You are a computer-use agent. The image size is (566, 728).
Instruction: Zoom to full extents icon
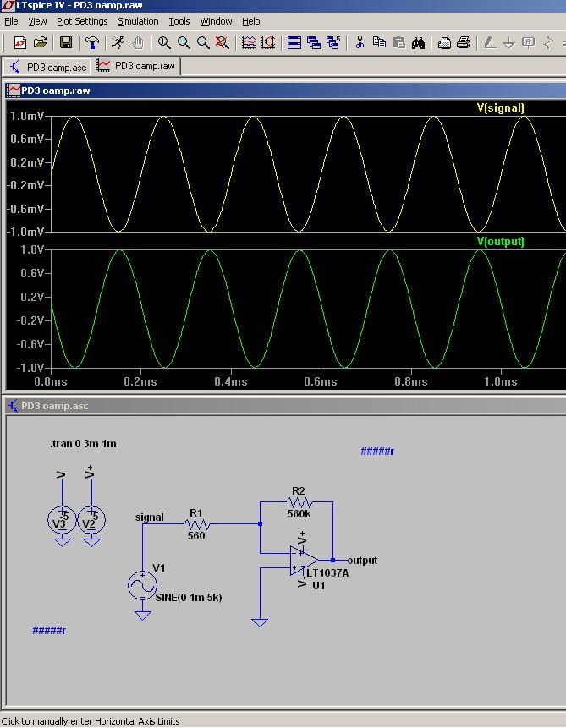[x=223, y=43]
